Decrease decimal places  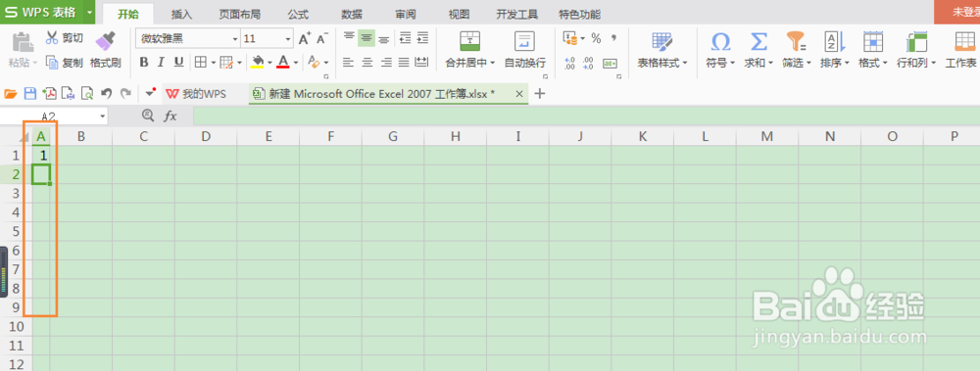pos(588,63)
